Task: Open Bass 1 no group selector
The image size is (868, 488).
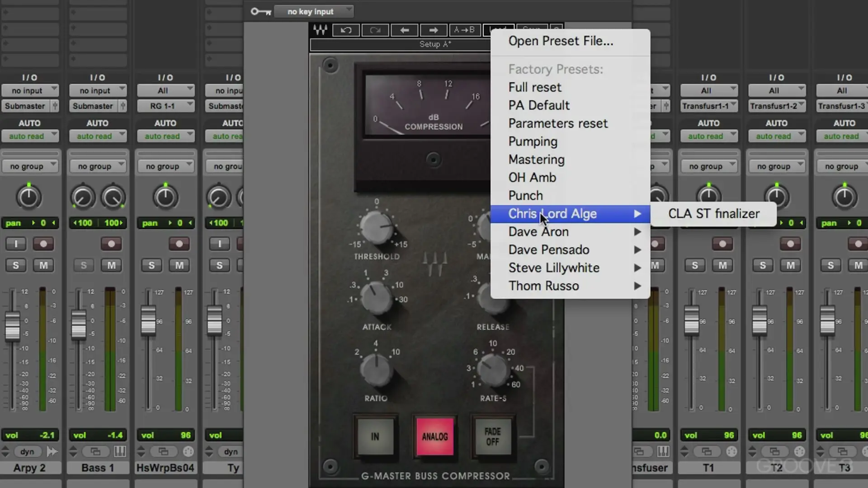Action: point(98,166)
